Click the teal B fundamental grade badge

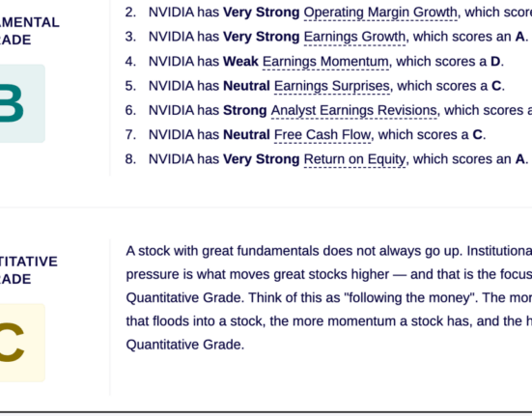coord(22,103)
